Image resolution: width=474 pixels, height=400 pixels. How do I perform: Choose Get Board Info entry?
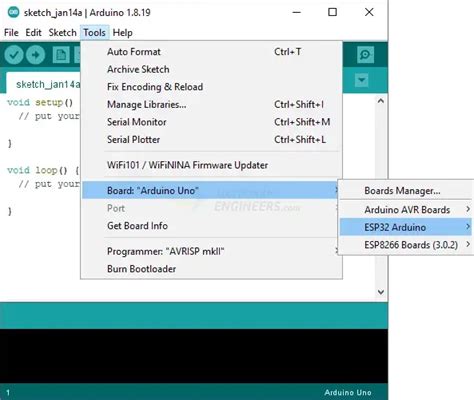coord(211,226)
